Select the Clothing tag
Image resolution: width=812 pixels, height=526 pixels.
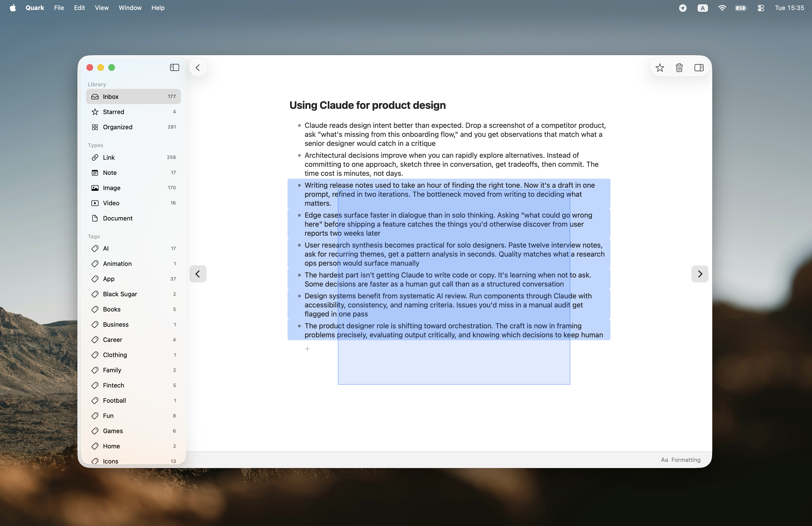[x=133, y=355]
